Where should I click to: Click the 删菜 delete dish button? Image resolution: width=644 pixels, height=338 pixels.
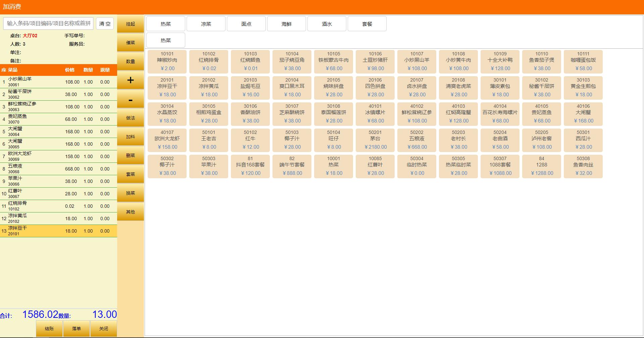pyautogui.click(x=130, y=156)
